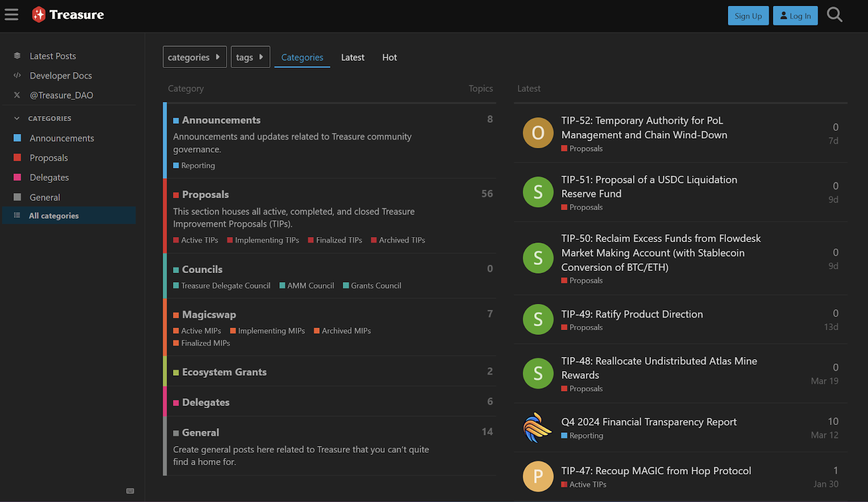This screenshot has height=502, width=868.
Task: Open the search magnifier icon
Action: (834, 15)
